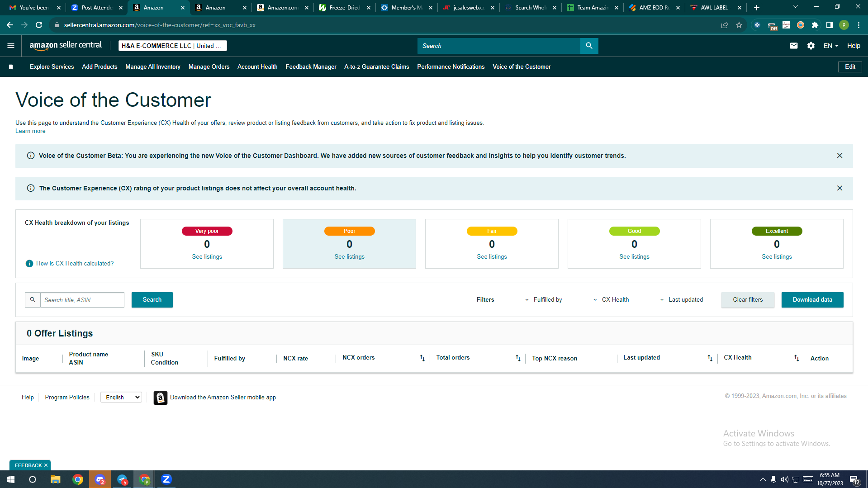The height and width of the screenshot is (488, 868).
Task: Open the Chrome tab search dropdown arrow
Action: pyautogui.click(x=795, y=7)
